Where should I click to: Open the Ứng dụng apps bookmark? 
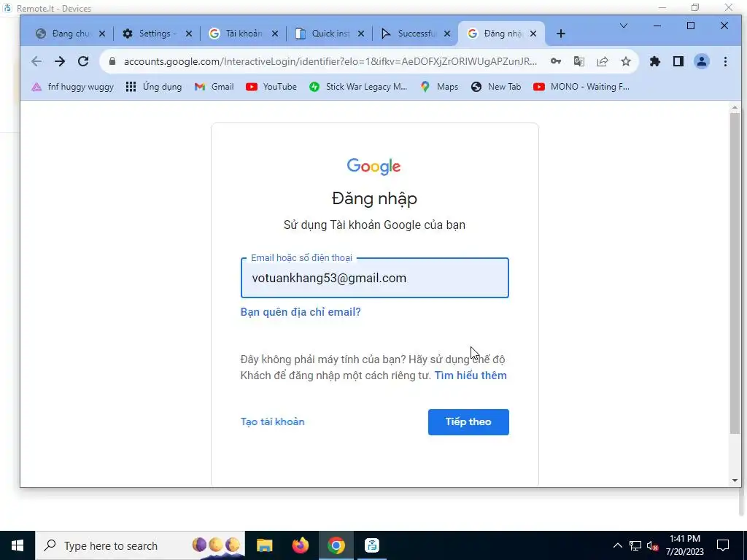pyautogui.click(x=153, y=87)
